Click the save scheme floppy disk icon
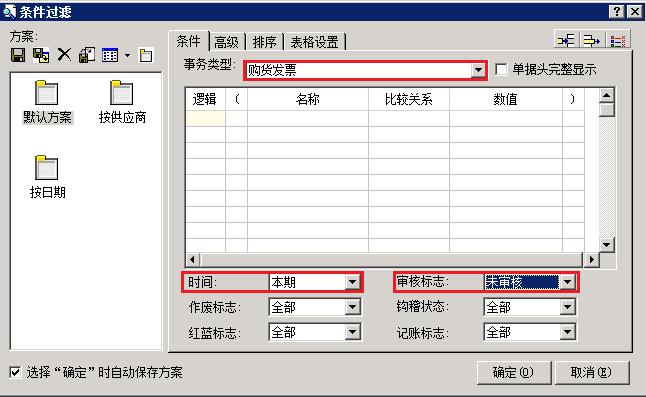The image size is (646, 397). 18,55
